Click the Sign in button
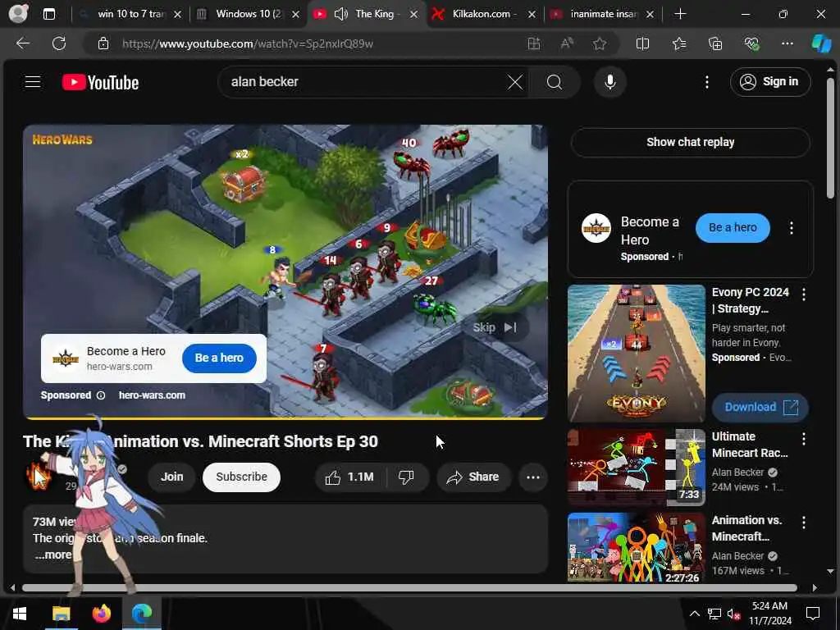The width and height of the screenshot is (840, 630). (x=769, y=82)
